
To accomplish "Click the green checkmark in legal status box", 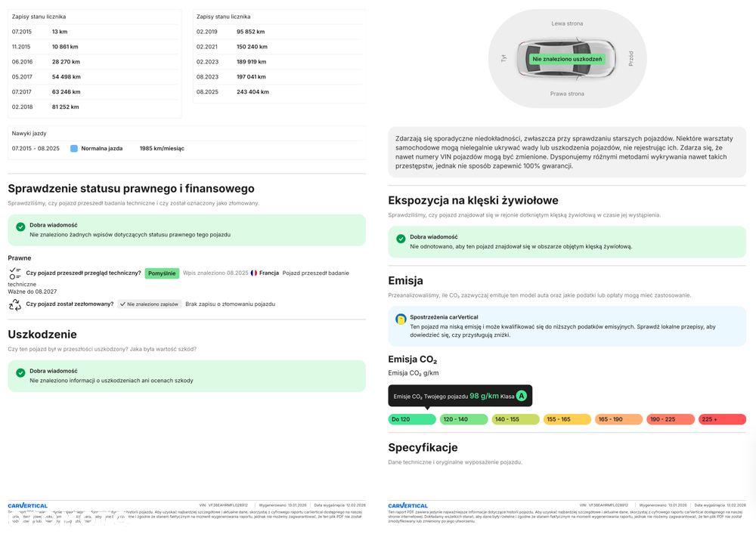I will click(x=20, y=226).
